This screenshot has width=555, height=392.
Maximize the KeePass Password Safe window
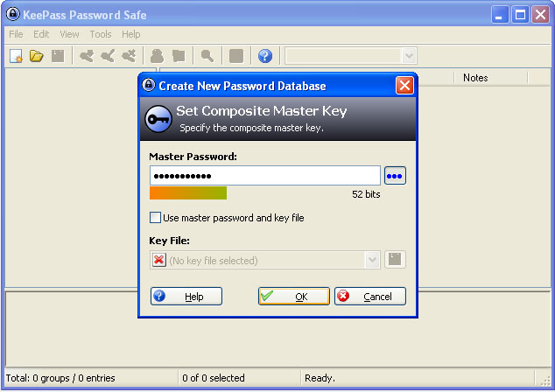pos(520,15)
